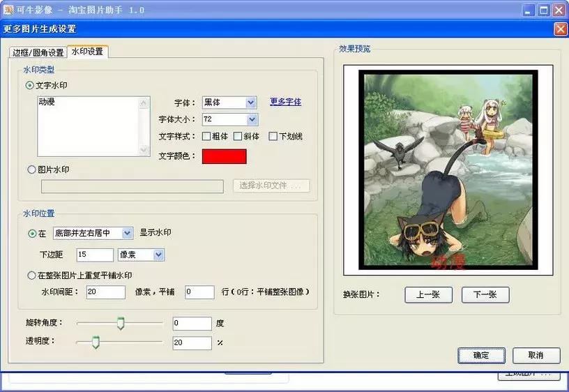
Task: Cancel dialog with 取消 button
Action: [x=536, y=355]
